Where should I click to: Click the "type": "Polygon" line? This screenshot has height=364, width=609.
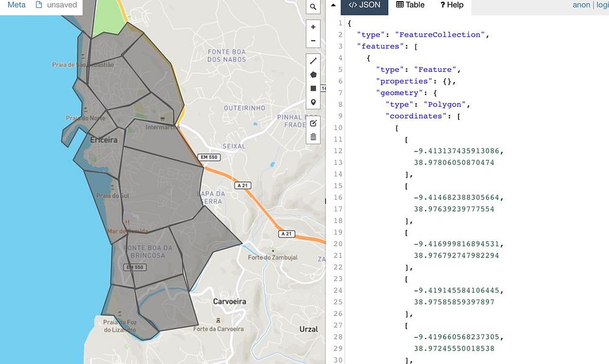[428, 104]
